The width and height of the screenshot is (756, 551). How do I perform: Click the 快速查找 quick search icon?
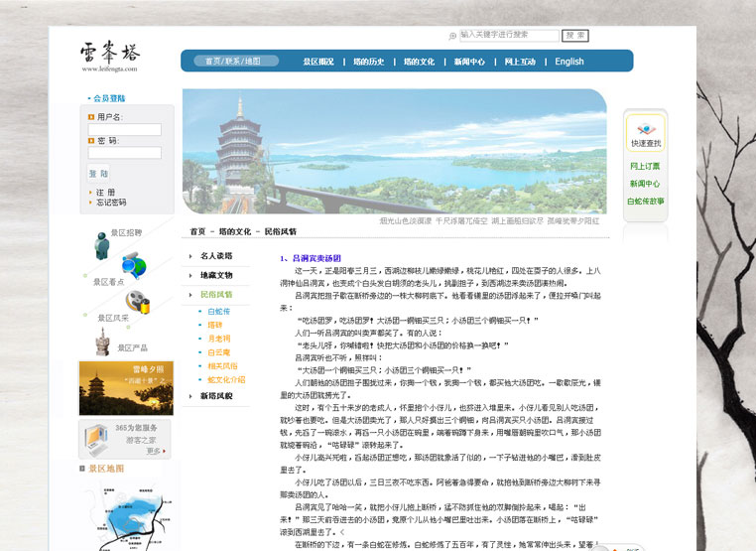click(645, 133)
